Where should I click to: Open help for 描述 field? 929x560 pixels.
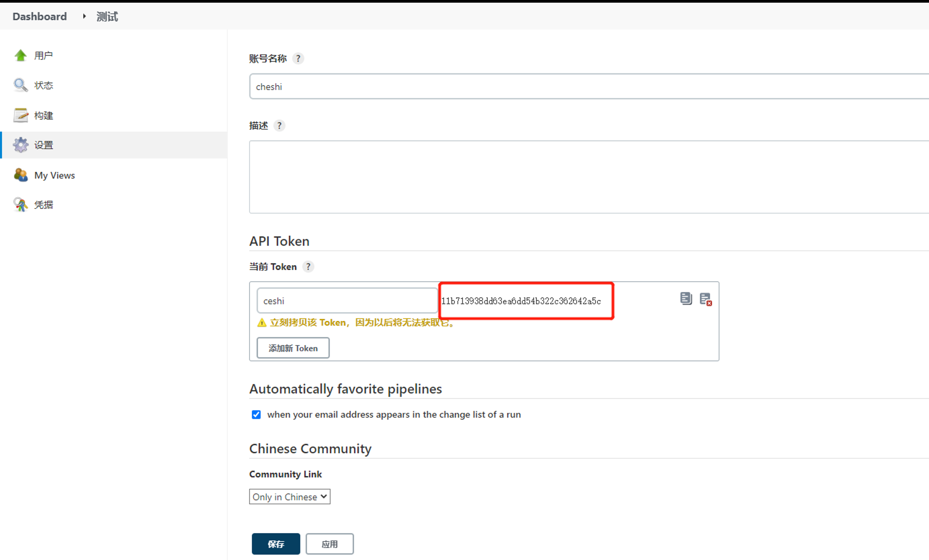pyautogui.click(x=279, y=126)
